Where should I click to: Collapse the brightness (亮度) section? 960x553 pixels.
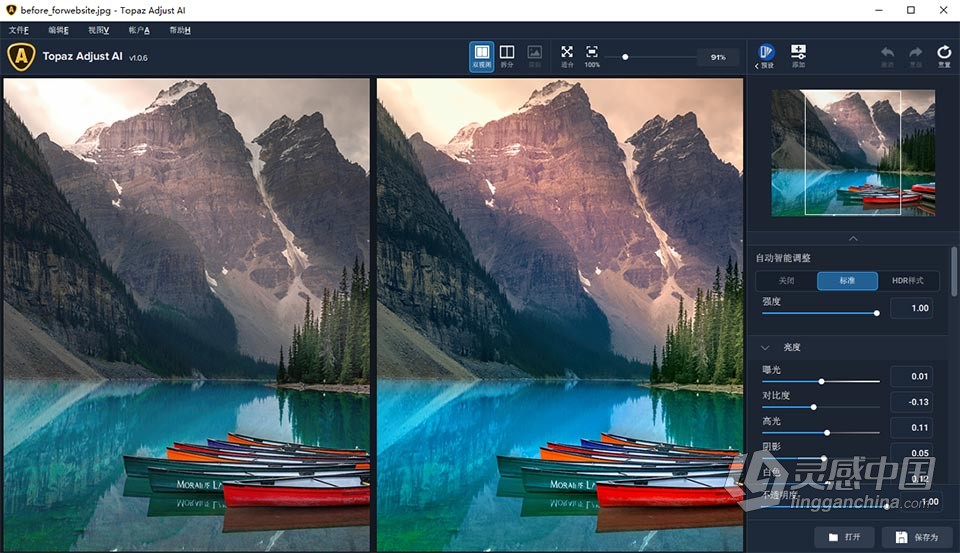point(766,347)
